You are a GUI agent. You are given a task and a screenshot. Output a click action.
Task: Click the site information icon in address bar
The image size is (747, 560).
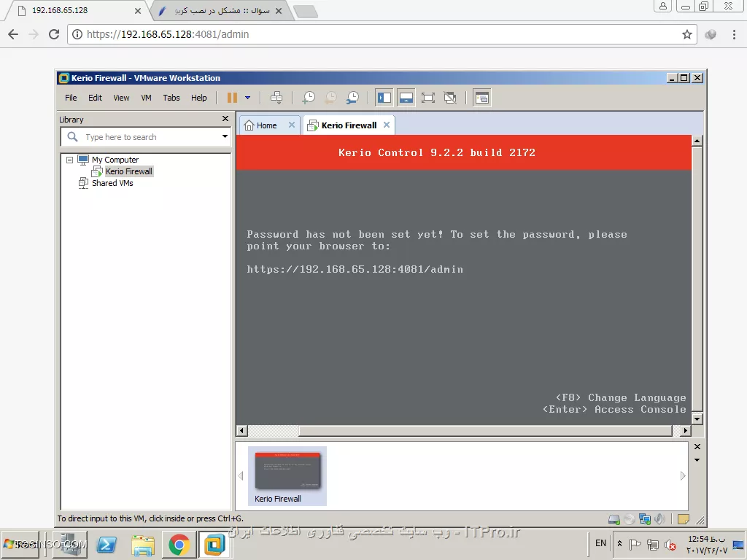coord(77,34)
